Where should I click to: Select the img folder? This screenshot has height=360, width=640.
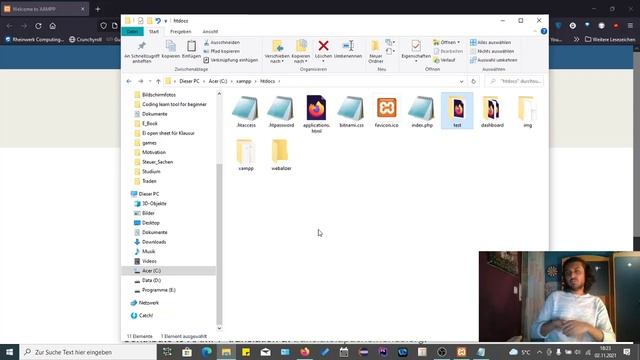tap(527, 111)
